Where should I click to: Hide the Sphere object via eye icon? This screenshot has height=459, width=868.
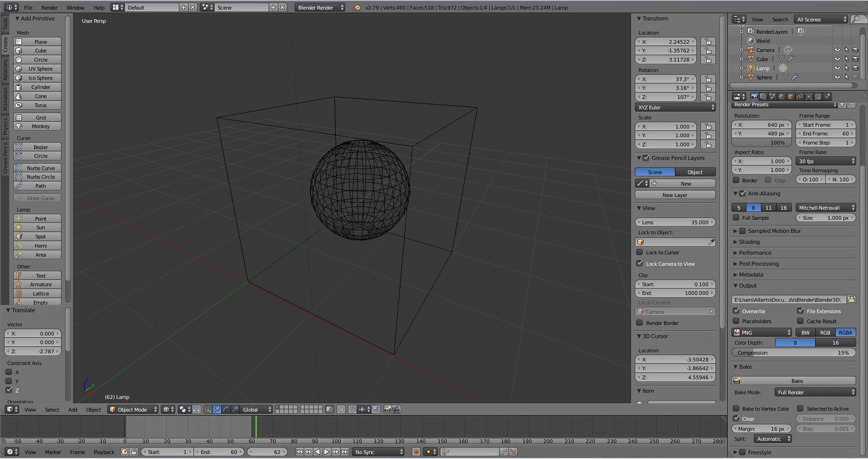(837, 77)
